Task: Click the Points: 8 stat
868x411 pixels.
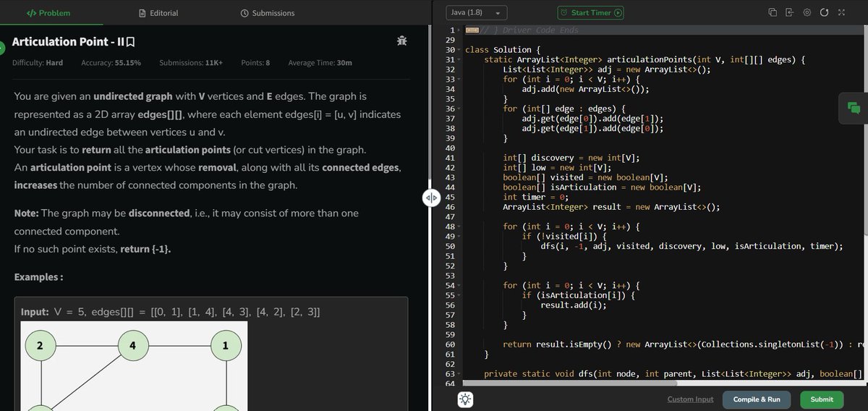Action: point(255,63)
